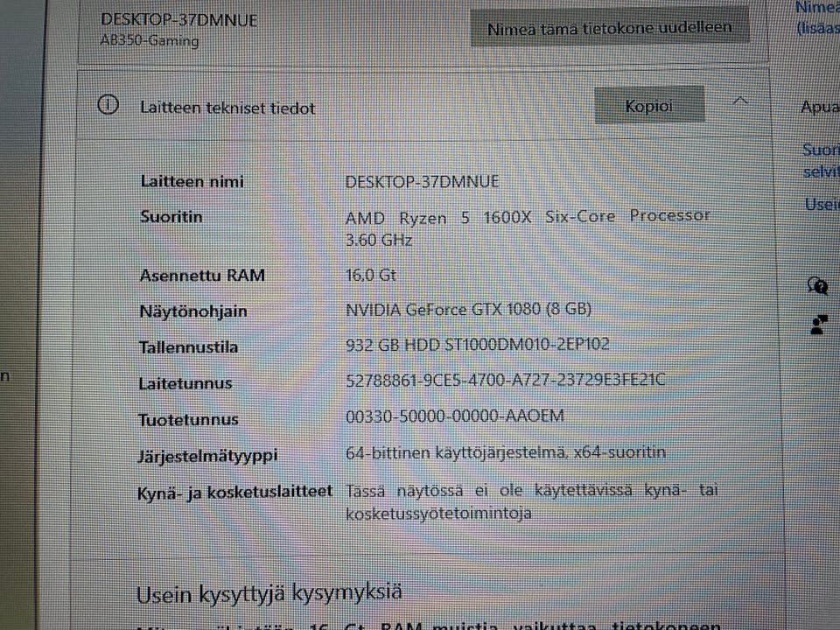Click the DESKTOP-37DMNUE title at top
Screen dimensions: 840x630
tap(178, 20)
